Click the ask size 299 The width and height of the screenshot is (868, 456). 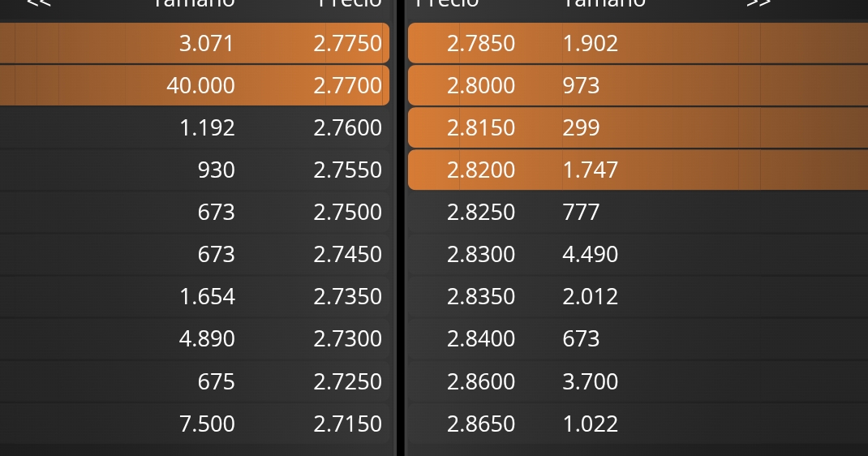tap(581, 127)
